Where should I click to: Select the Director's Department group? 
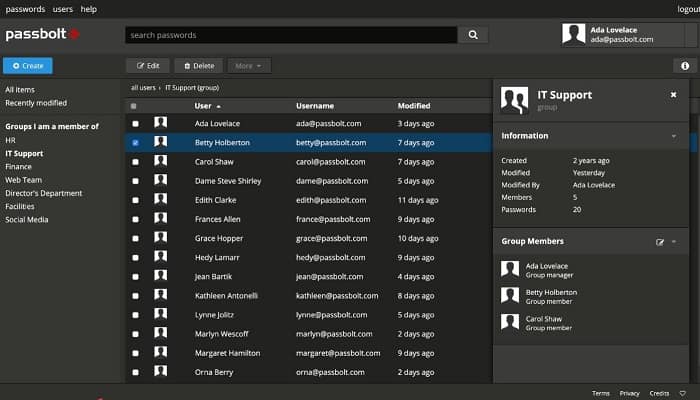[x=44, y=193]
